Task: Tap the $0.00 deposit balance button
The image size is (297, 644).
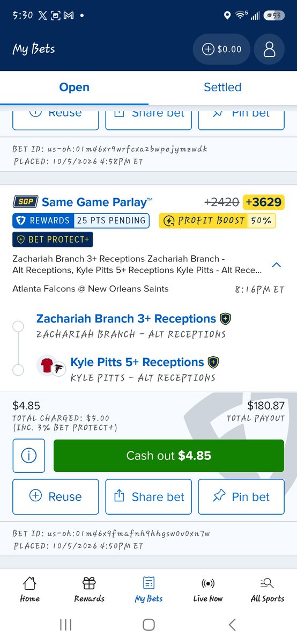Action: (222, 49)
